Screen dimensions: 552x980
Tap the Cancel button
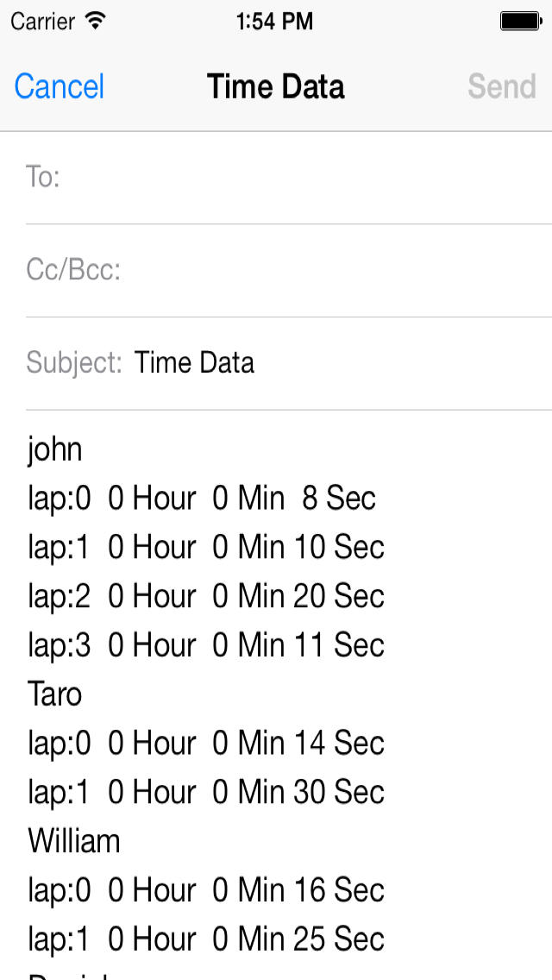click(x=59, y=86)
